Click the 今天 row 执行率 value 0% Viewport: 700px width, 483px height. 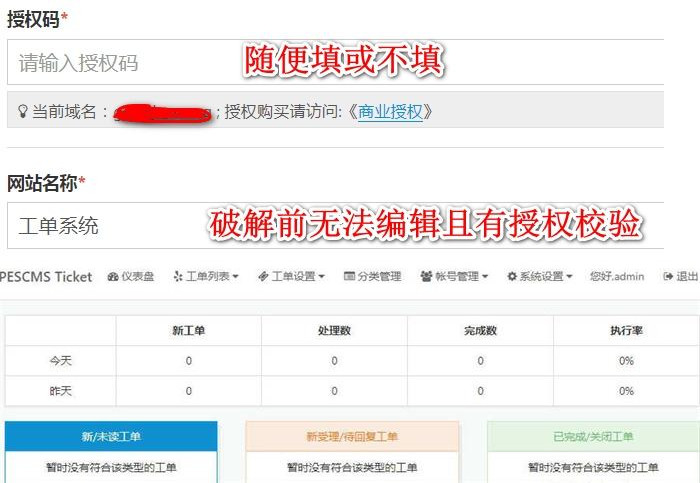(x=626, y=361)
